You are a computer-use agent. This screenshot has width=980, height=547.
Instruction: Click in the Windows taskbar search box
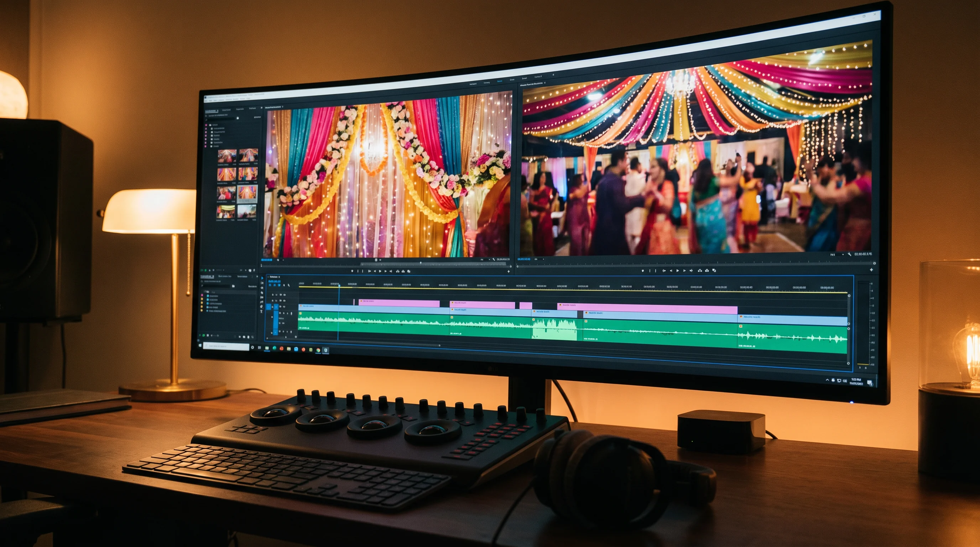point(226,347)
